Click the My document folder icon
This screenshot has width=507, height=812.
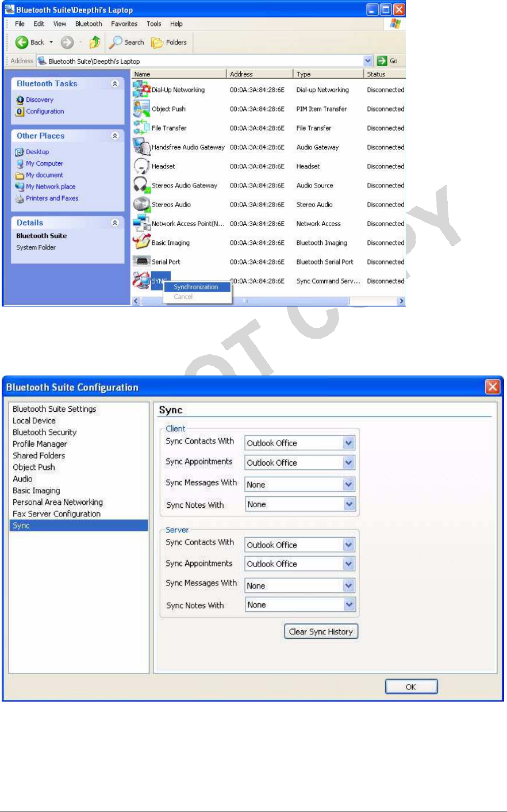pyautogui.click(x=20, y=175)
